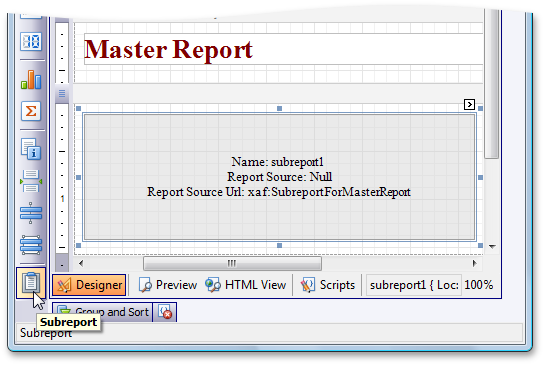Image resolution: width=546 pixels, height=367 pixels.
Task: Select the Pivot Grid sigma tool
Action: 31,111
